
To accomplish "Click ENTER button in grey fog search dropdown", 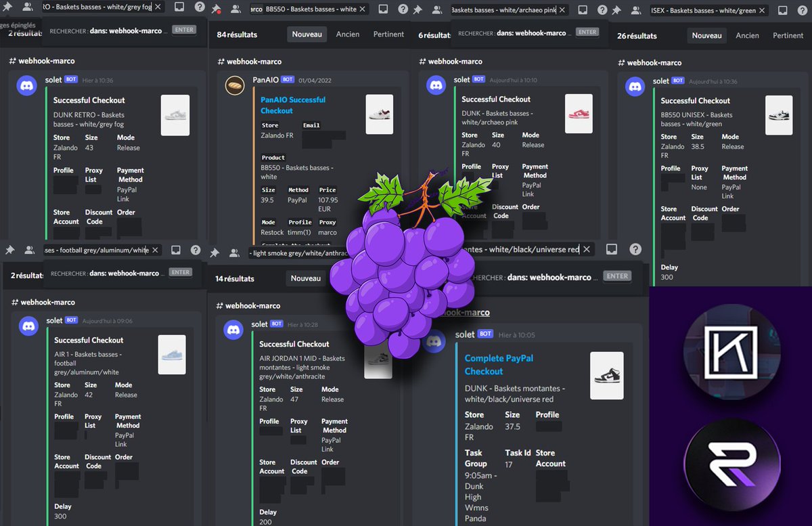I will (183, 30).
